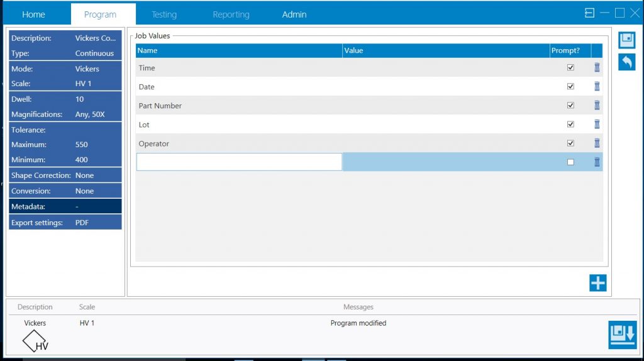Click the undo arrow icon
The height and width of the screenshot is (361, 644).
point(626,62)
